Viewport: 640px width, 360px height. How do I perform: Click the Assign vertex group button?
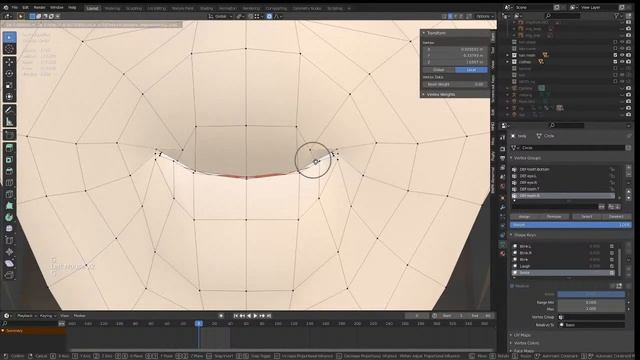(x=524, y=217)
